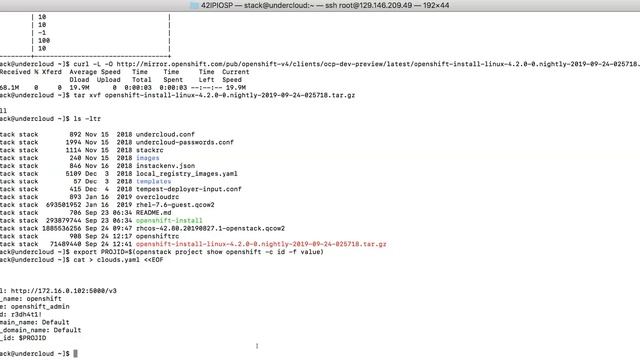Click the size value '693501952' in listing

tap(63, 204)
